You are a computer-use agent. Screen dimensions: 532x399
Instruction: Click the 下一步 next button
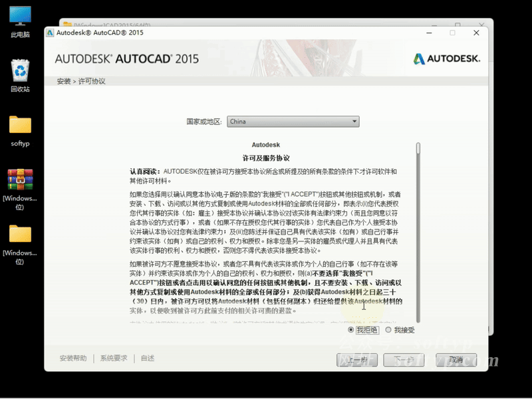coord(404,360)
